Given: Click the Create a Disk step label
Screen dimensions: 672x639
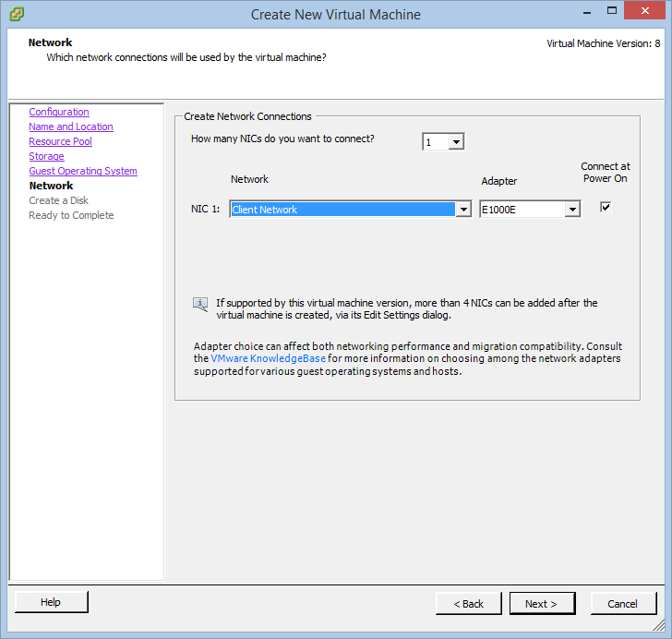Looking at the screenshot, I should click(x=59, y=200).
